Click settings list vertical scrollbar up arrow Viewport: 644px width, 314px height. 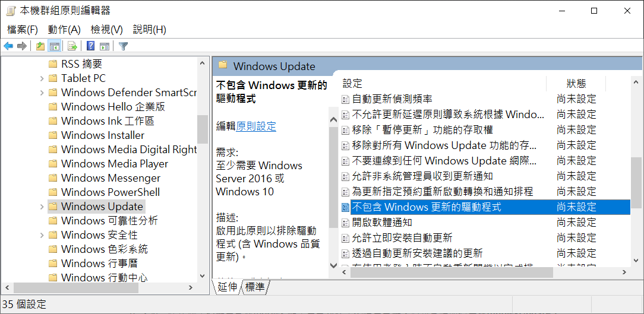tap(636, 82)
